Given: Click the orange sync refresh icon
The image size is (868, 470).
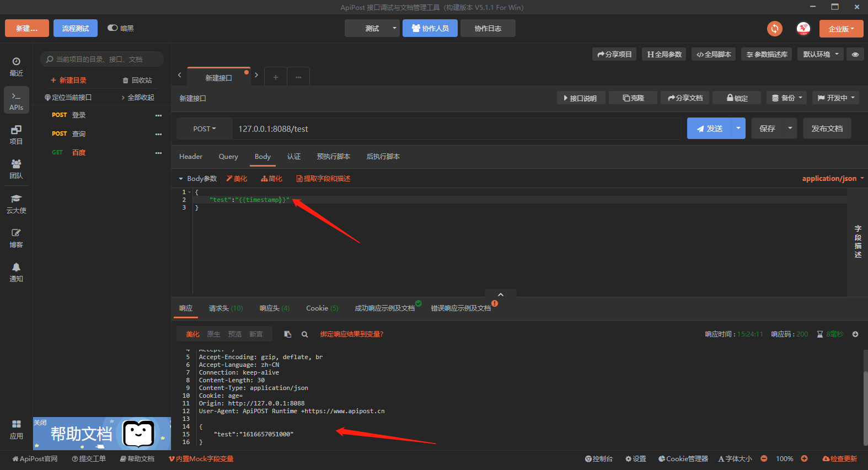Looking at the screenshot, I should tap(775, 29).
